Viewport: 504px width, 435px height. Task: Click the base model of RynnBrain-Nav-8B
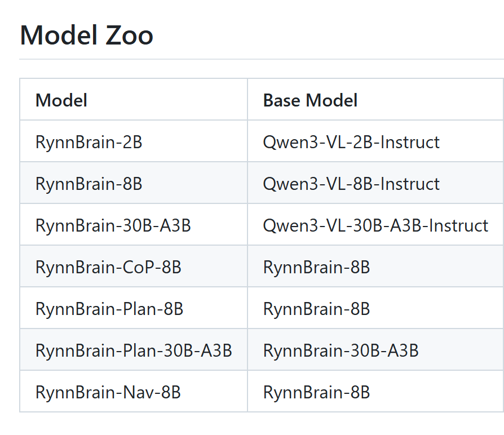(316, 392)
